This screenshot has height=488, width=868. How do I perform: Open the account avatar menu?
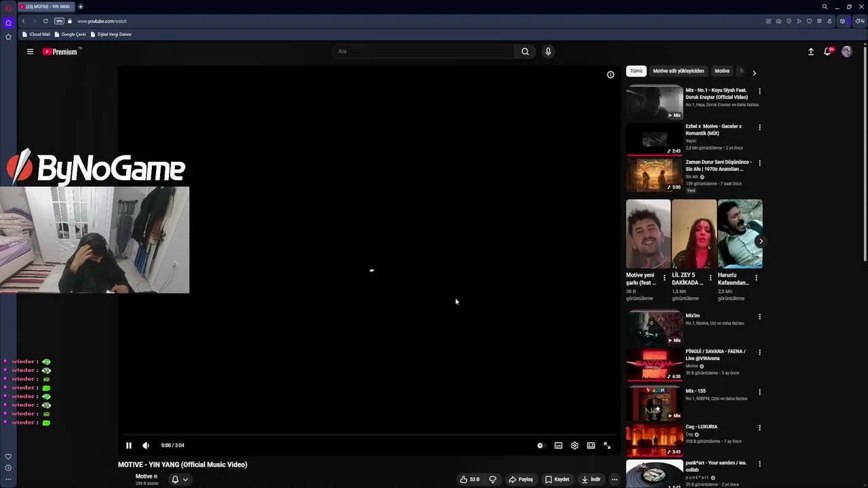coord(846,52)
